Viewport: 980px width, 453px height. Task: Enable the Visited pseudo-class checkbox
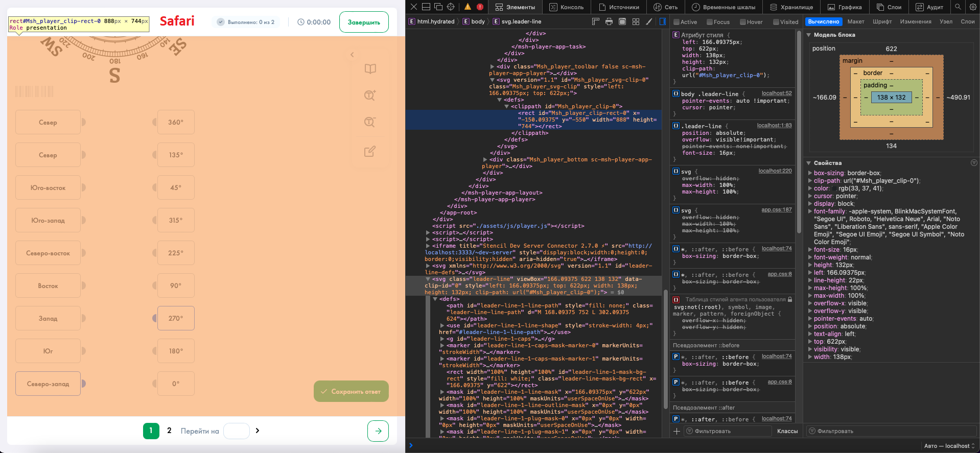coord(776,22)
